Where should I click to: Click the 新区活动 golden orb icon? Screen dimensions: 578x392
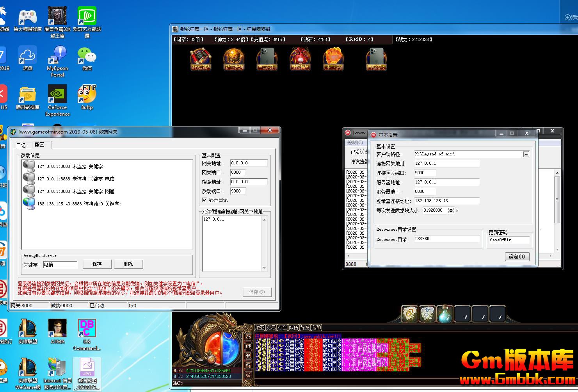click(234, 59)
